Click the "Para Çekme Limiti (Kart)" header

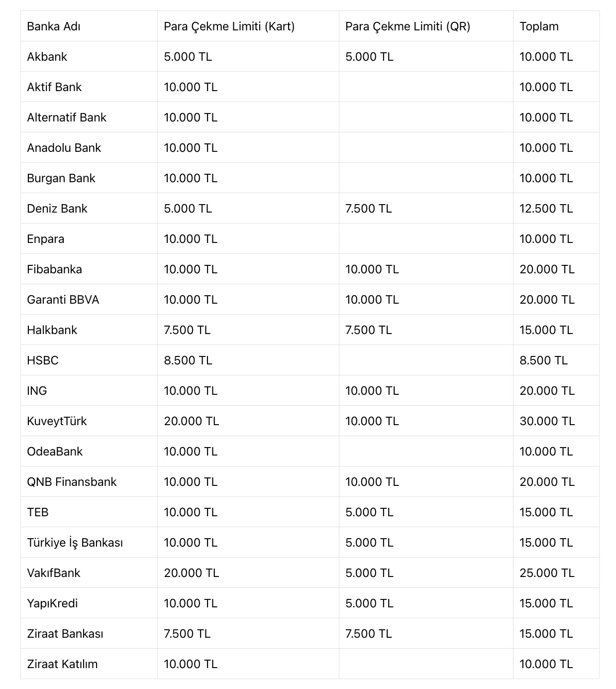click(229, 26)
